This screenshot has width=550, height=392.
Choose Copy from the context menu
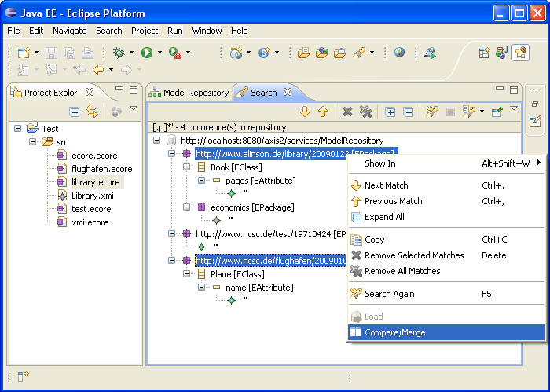click(446, 240)
